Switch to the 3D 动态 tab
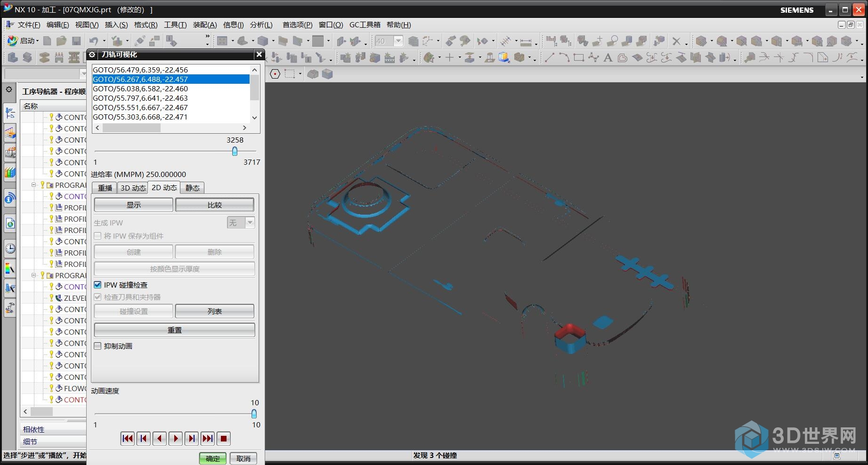868x465 pixels. [x=133, y=188]
